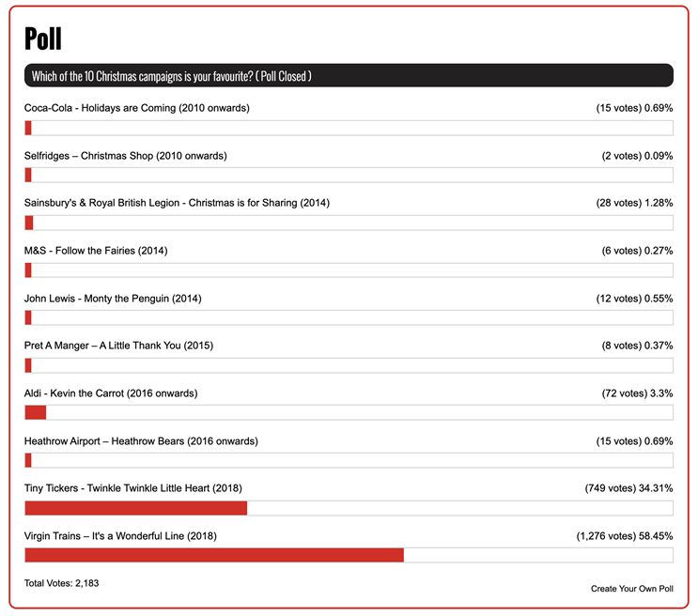698x616 pixels.
Task: Click the Coca-Cola result progress bar
Action: coord(349,128)
